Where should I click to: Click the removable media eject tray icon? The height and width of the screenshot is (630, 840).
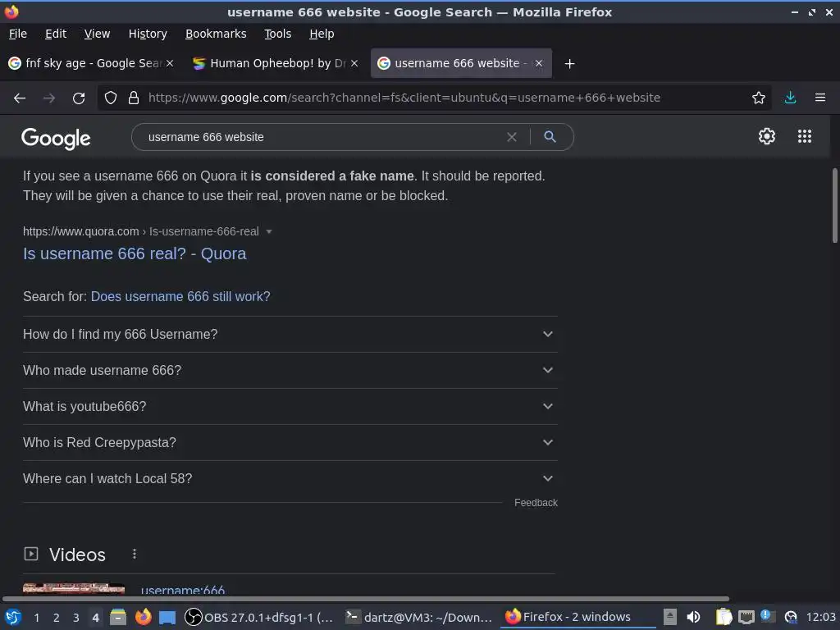pyautogui.click(x=669, y=617)
